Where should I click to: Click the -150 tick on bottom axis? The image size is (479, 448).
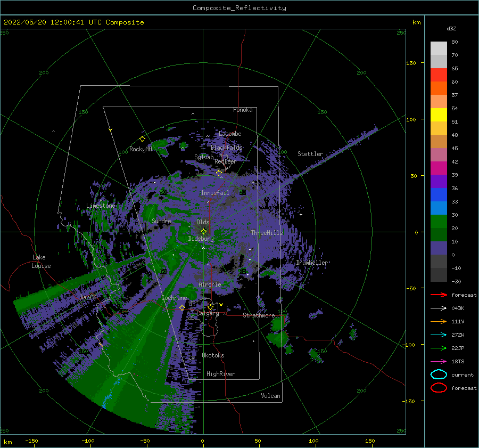pyautogui.click(x=31, y=441)
